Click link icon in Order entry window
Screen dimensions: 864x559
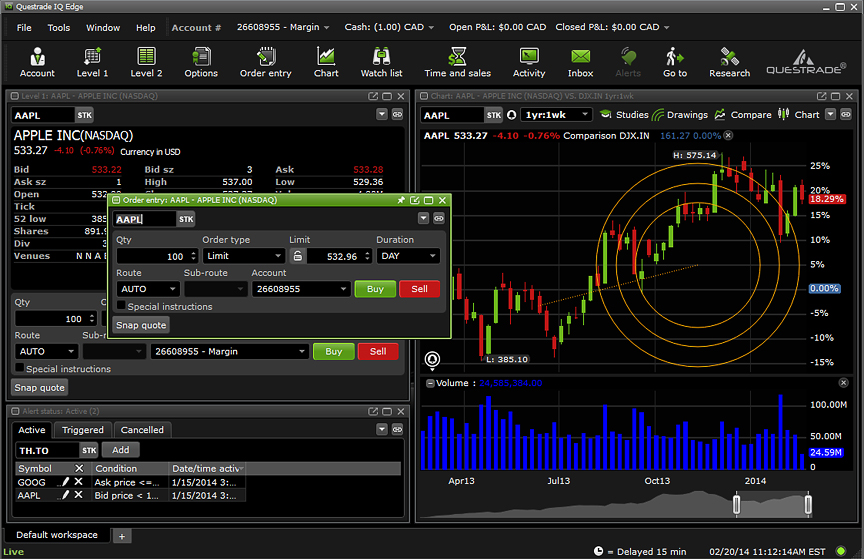click(x=439, y=218)
